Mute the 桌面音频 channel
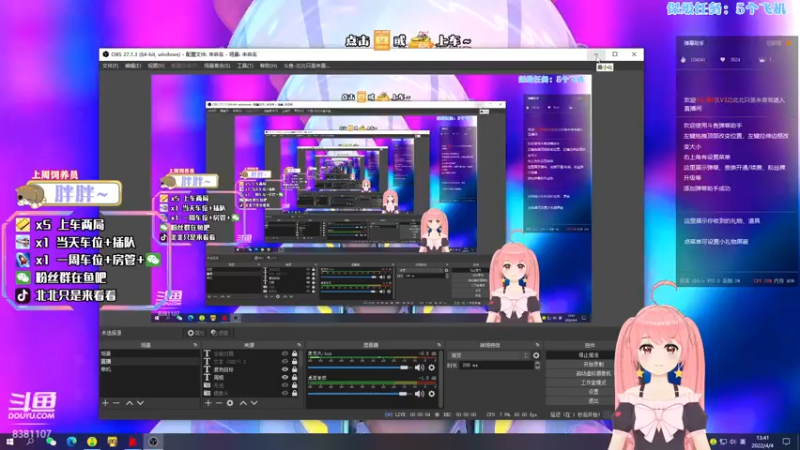Screen dimensions: 800x450 (419, 393)
